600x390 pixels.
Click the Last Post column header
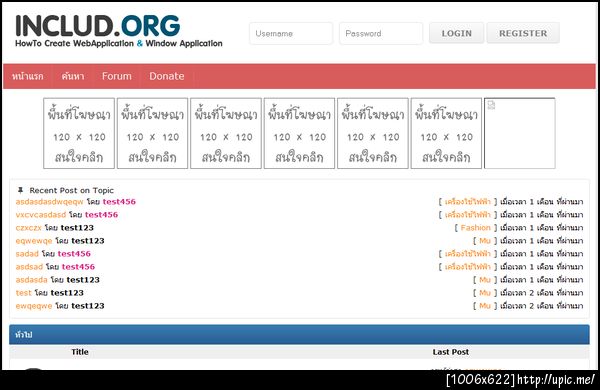click(450, 352)
